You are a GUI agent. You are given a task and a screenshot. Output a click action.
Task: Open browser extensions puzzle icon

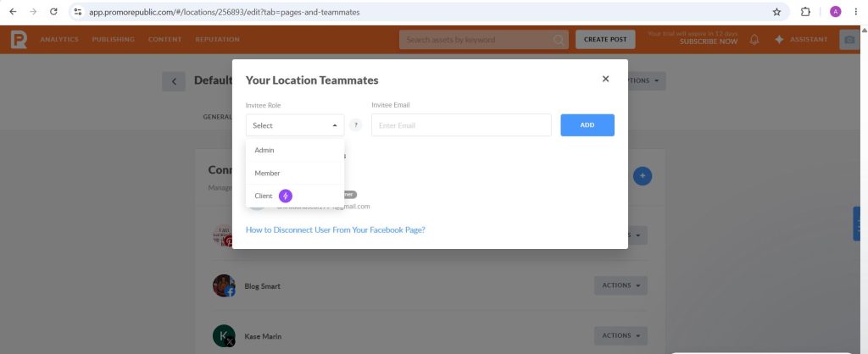tap(805, 12)
